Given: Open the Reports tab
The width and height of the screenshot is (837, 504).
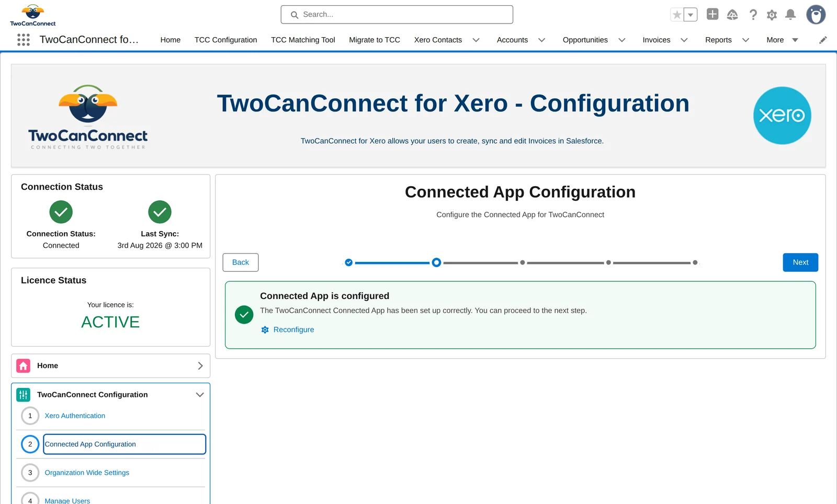Looking at the screenshot, I should 718,40.
